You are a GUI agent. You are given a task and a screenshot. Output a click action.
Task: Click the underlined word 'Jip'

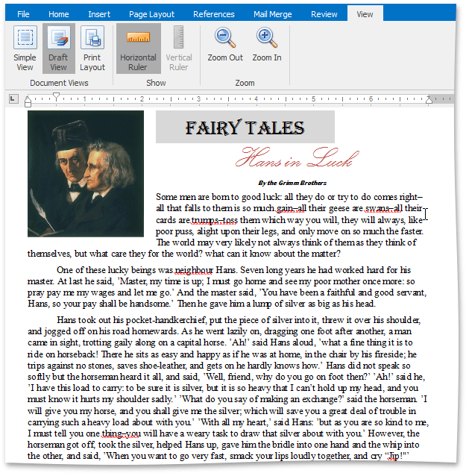point(394,456)
